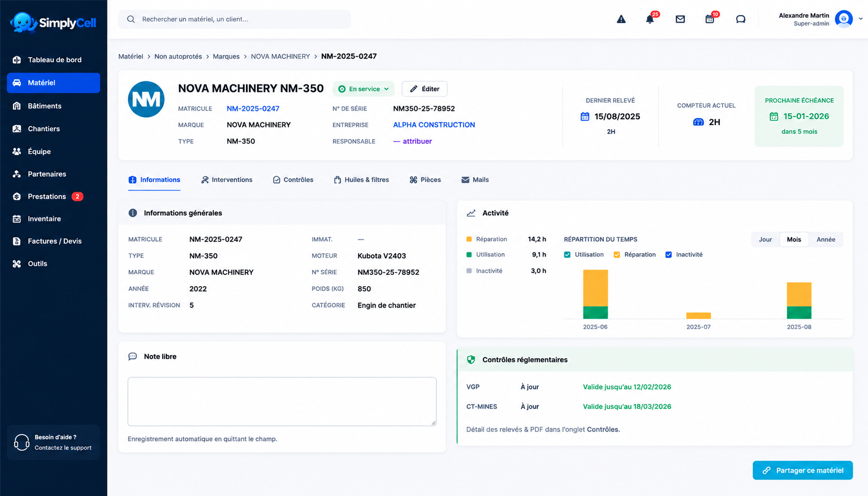This screenshot has height=496, width=868.
Task: Open the Mails tab
Action: point(475,179)
